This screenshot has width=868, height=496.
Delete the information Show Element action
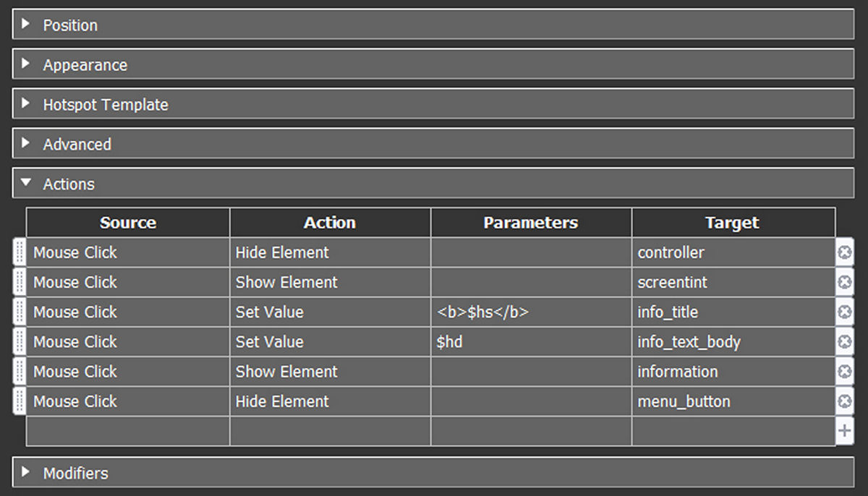tap(844, 372)
